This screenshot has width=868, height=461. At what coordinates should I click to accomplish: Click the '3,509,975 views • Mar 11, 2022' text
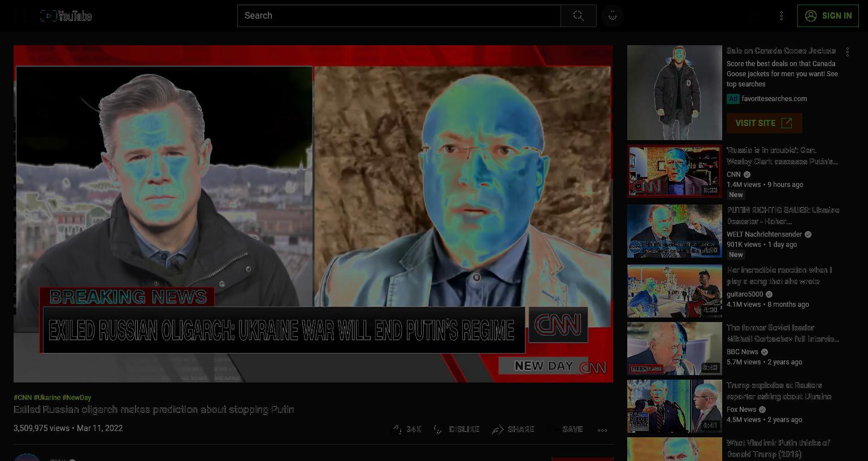click(68, 428)
